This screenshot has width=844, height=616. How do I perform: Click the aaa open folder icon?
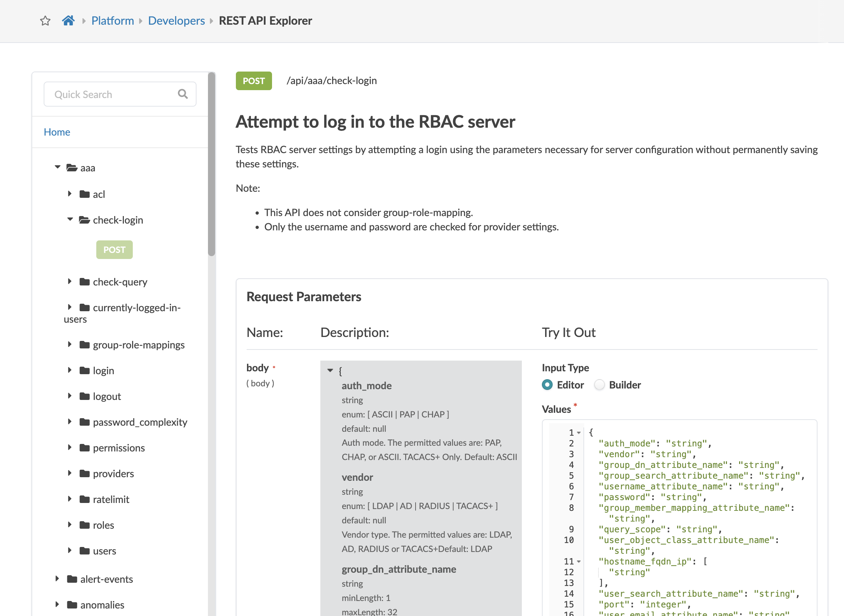[72, 168]
